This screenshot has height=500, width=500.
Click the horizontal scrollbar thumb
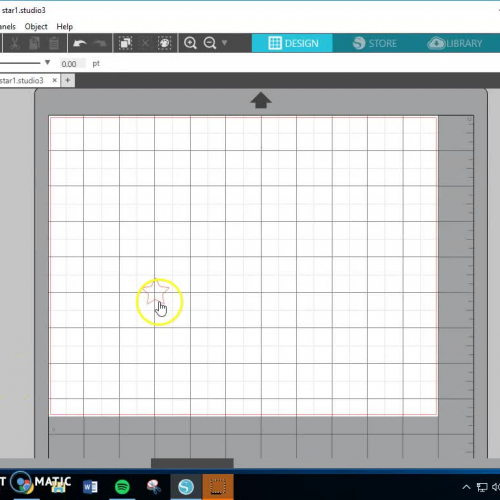click(192, 463)
